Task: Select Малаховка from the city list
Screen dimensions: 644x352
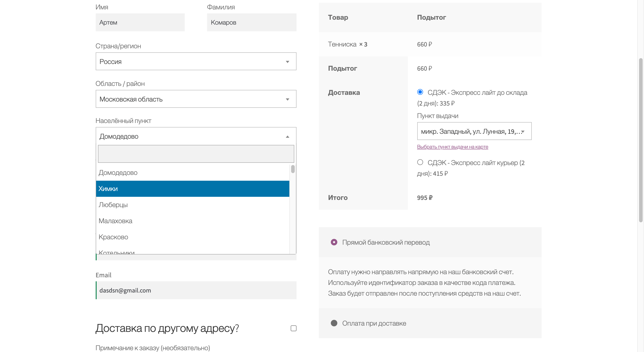Action: tap(193, 221)
